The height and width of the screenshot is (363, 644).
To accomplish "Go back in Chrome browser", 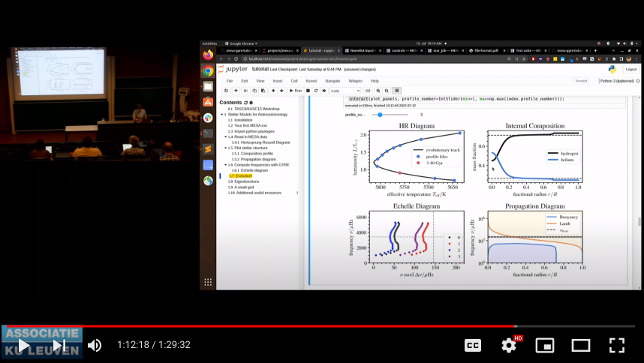I will click(x=221, y=59).
